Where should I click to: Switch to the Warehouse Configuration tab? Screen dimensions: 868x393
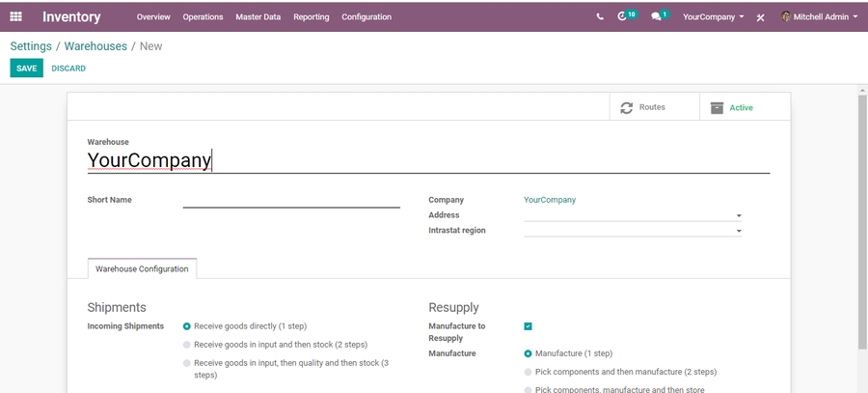pyautogui.click(x=142, y=269)
